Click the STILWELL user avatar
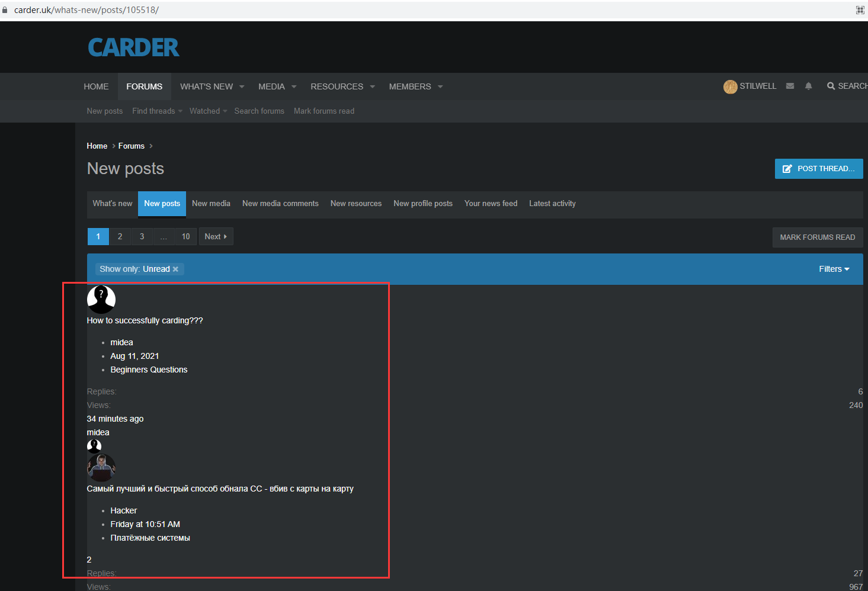Image resolution: width=868 pixels, height=591 pixels. [730, 86]
